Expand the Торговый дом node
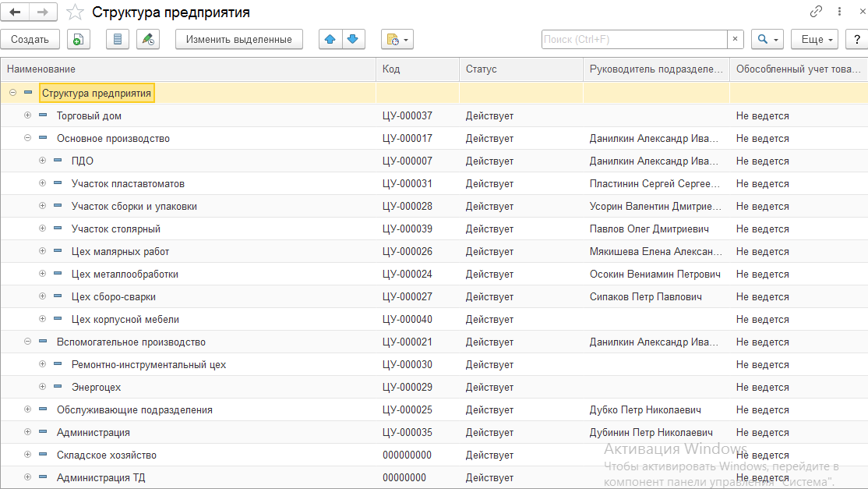The image size is (868, 489). (x=27, y=115)
